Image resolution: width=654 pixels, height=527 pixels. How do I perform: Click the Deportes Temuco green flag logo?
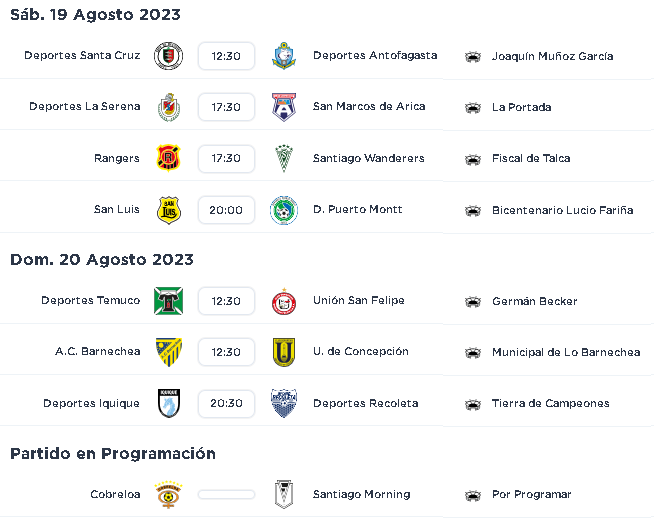click(168, 301)
